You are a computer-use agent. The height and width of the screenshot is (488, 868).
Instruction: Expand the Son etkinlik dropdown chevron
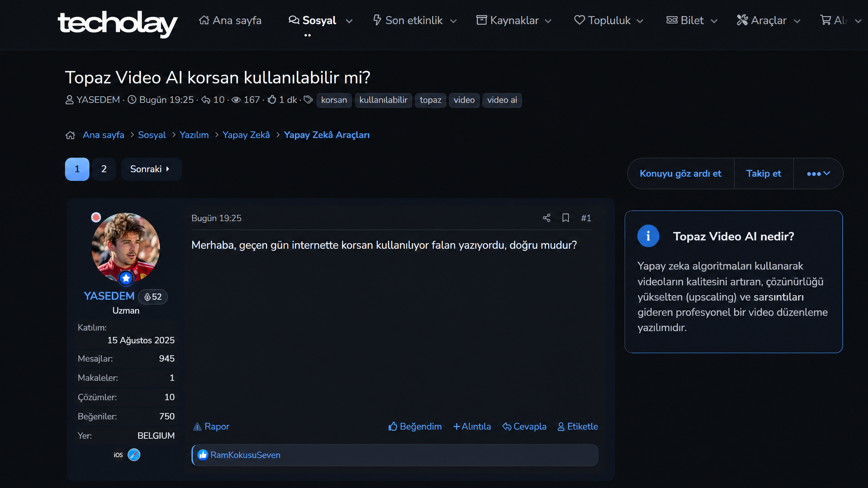pos(453,21)
